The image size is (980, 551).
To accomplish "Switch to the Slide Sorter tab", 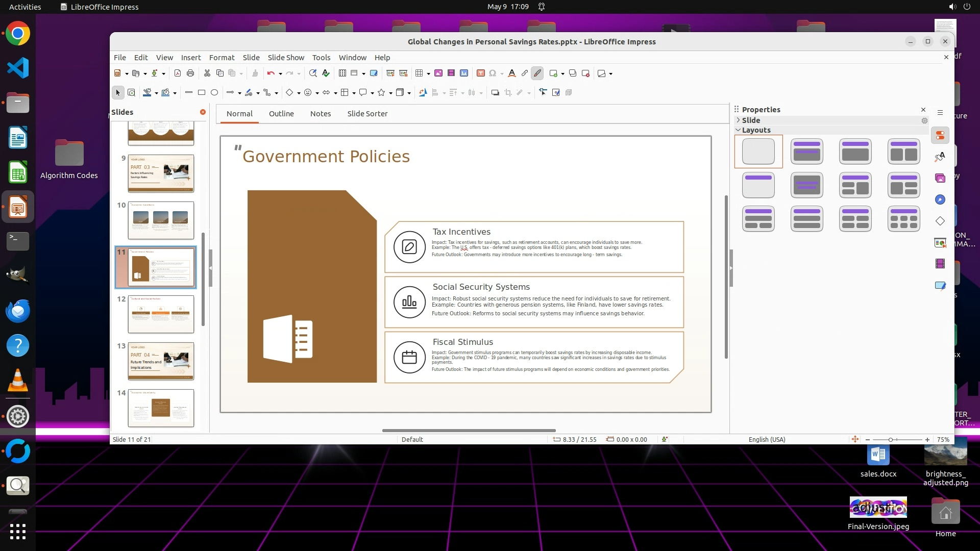I will point(367,114).
